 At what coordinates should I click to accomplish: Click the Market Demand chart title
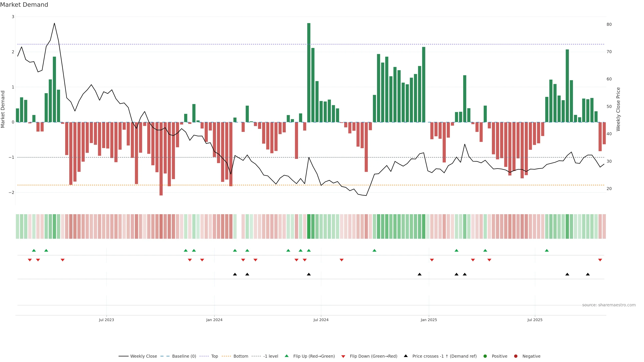pyautogui.click(x=24, y=5)
